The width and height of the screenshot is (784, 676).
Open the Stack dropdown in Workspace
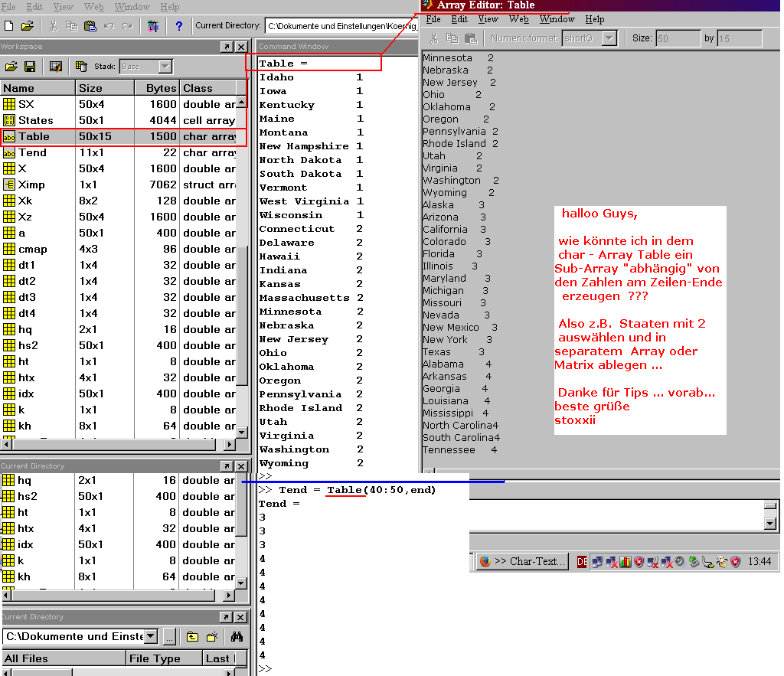click(165, 67)
